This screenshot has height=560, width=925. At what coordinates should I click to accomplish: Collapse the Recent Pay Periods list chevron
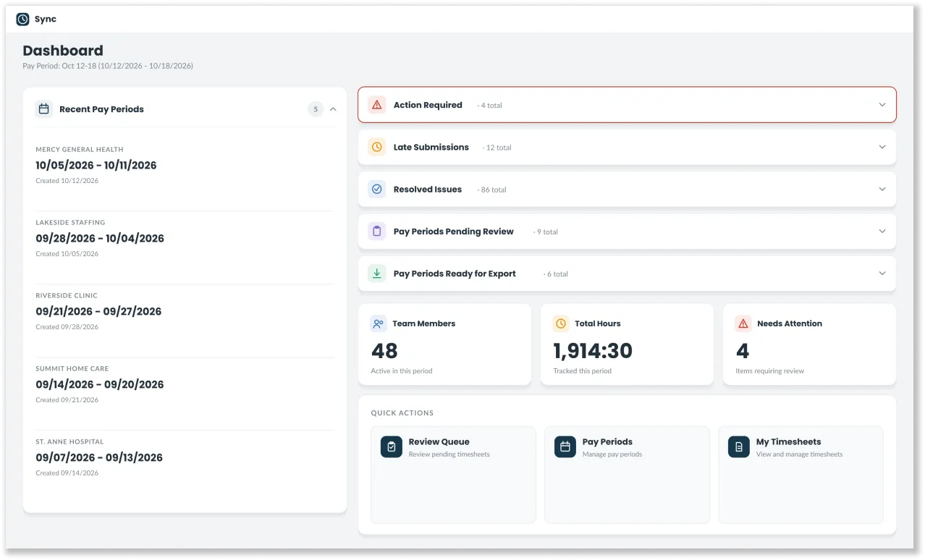click(333, 109)
